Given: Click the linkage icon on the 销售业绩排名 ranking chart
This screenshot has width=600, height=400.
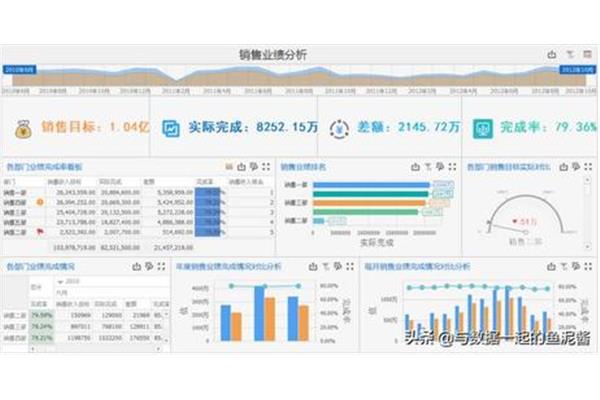Looking at the screenshot, I should click(x=440, y=167).
